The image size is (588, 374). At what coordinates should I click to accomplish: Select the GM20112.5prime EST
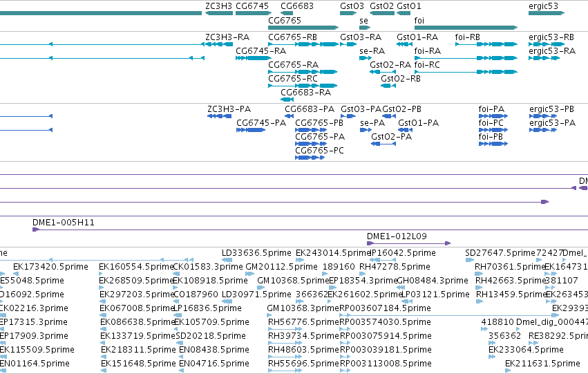(x=249, y=274)
